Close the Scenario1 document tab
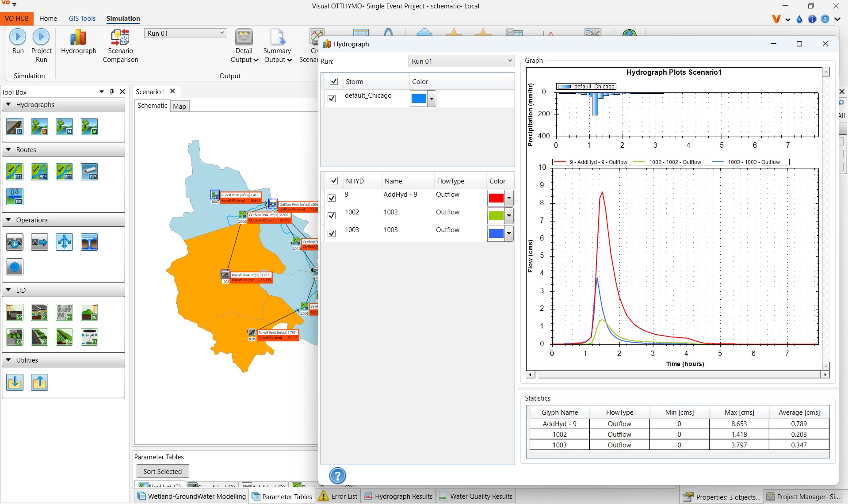Image resolution: width=848 pixels, height=504 pixels. point(173,91)
